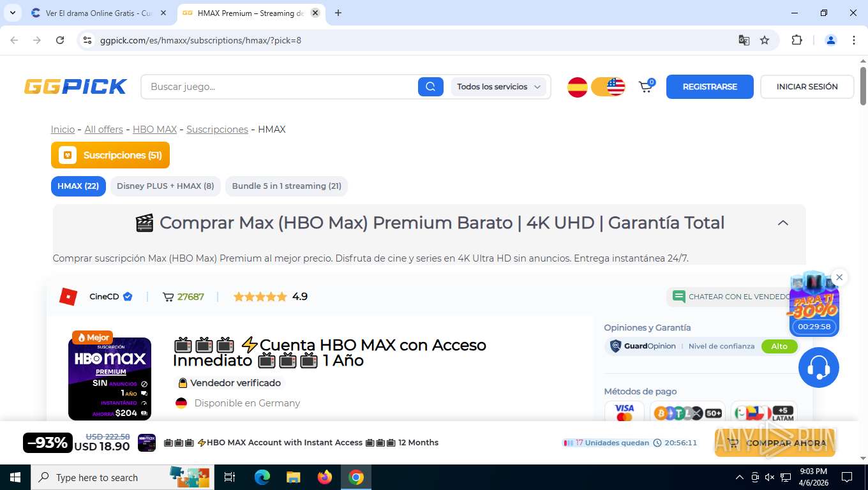Click the translate page icon
The image size is (868, 490).
pyautogui.click(x=744, y=40)
